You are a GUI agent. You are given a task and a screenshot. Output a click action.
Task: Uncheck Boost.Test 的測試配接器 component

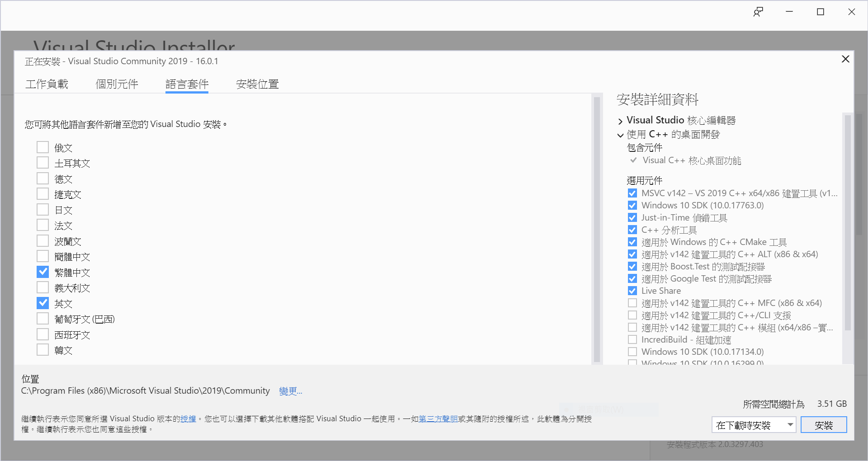(632, 267)
